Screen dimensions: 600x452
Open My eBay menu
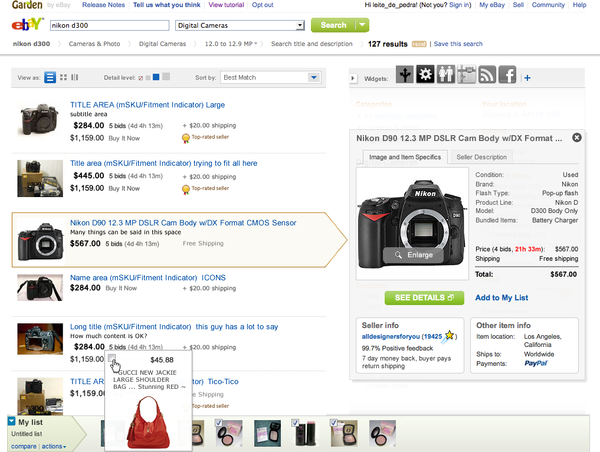click(492, 5)
